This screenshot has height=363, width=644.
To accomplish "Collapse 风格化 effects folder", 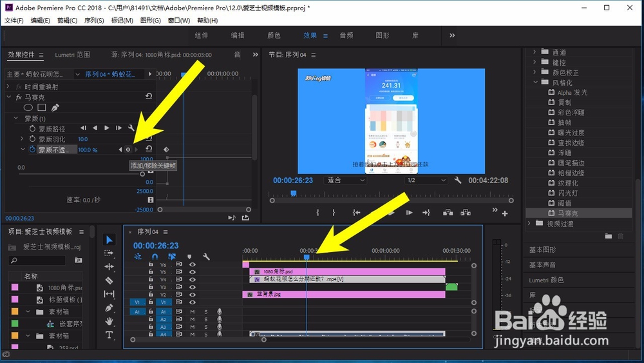I will tap(535, 83).
